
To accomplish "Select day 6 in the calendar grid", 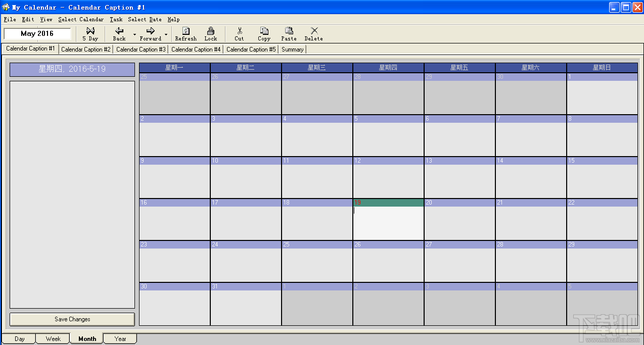I will [459, 135].
